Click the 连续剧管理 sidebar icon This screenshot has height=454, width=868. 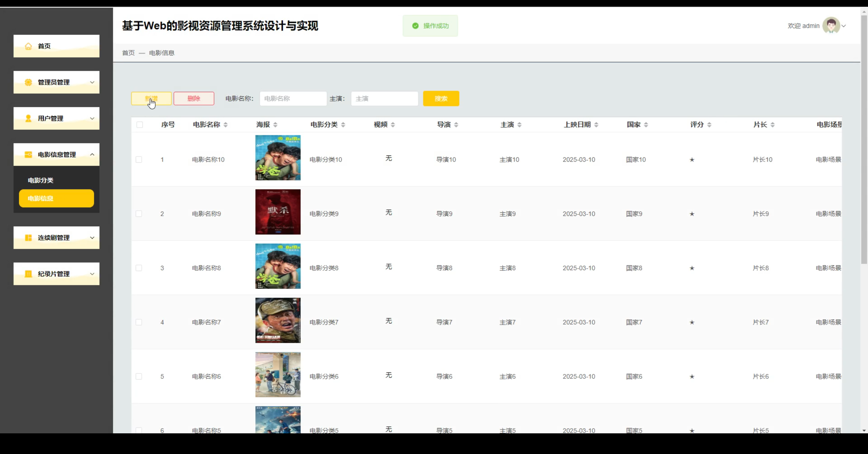coord(28,238)
